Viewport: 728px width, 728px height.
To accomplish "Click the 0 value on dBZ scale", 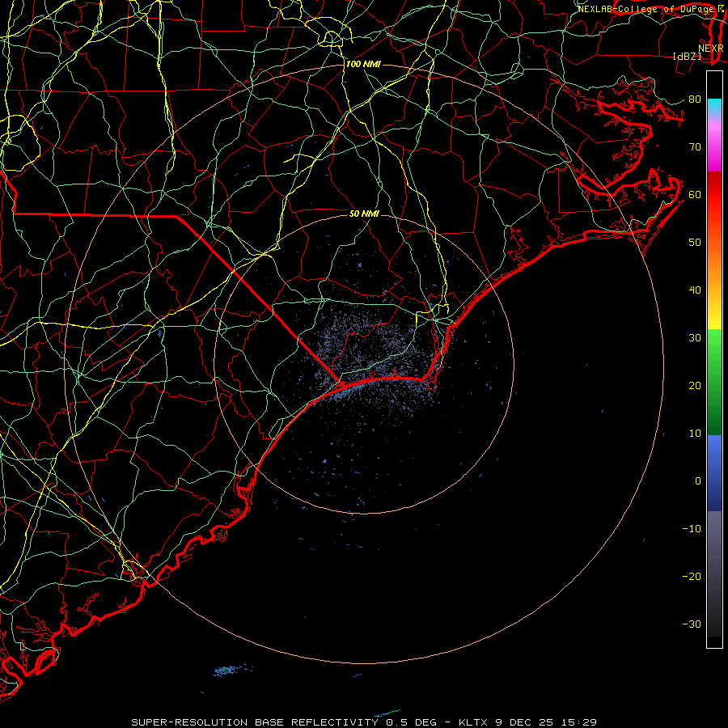I will pyautogui.click(x=698, y=481).
